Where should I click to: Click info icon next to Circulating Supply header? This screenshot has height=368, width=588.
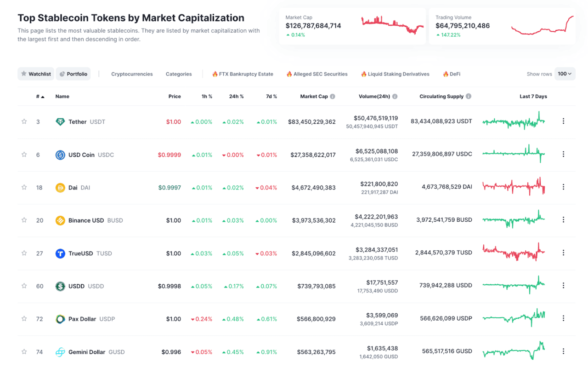pyautogui.click(x=469, y=97)
